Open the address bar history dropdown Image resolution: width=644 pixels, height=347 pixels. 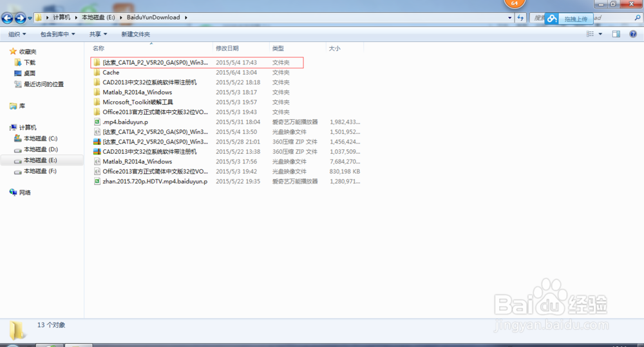[509, 17]
